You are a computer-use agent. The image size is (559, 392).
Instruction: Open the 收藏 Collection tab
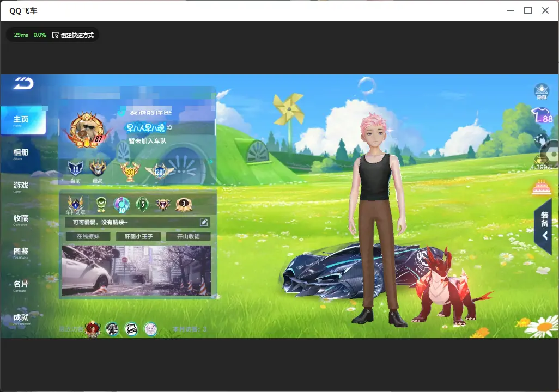coord(21,219)
